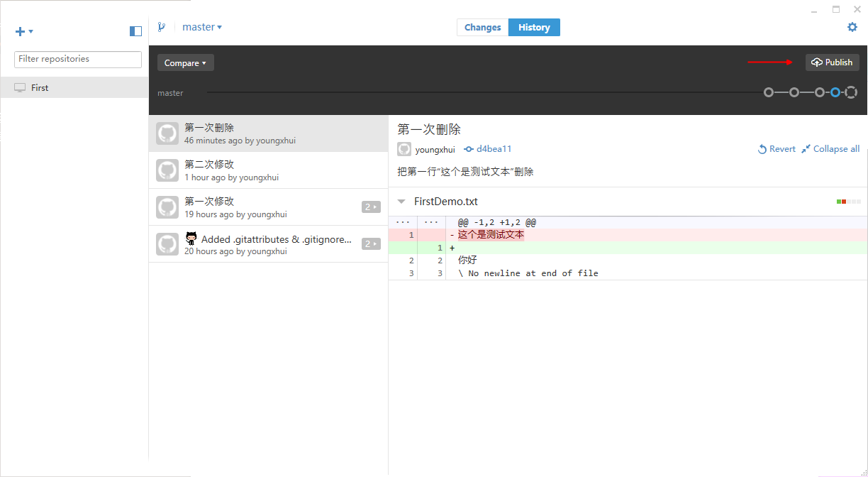The width and height of the screenshot is (868, 477).
Task: Click avatar of 第一次删除 commit
Action: (x=167, y=133)
